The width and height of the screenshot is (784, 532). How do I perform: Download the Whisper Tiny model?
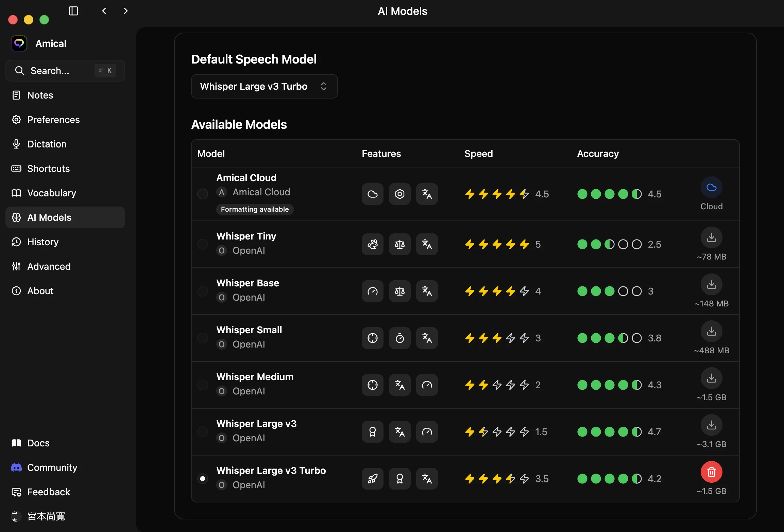point(712,237)
